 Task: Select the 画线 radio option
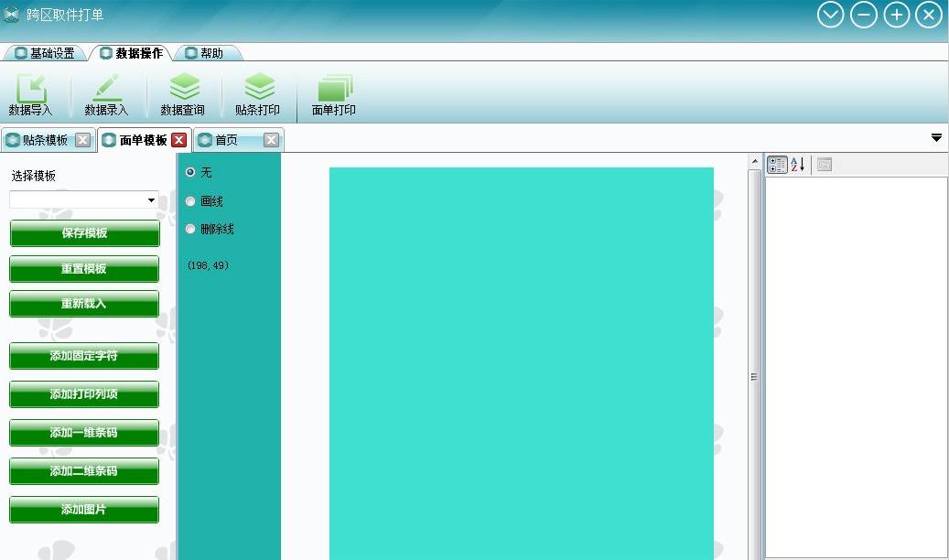[190, 201]
